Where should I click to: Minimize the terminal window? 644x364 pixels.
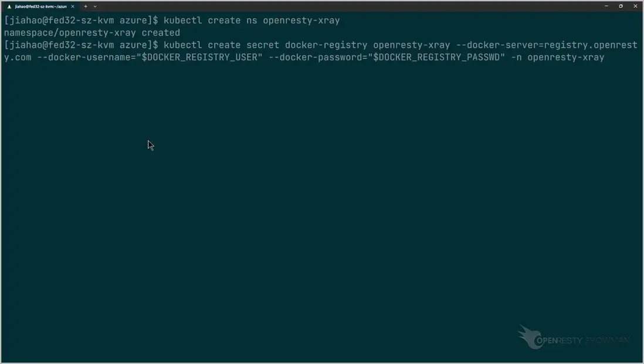tap(605, 6)
